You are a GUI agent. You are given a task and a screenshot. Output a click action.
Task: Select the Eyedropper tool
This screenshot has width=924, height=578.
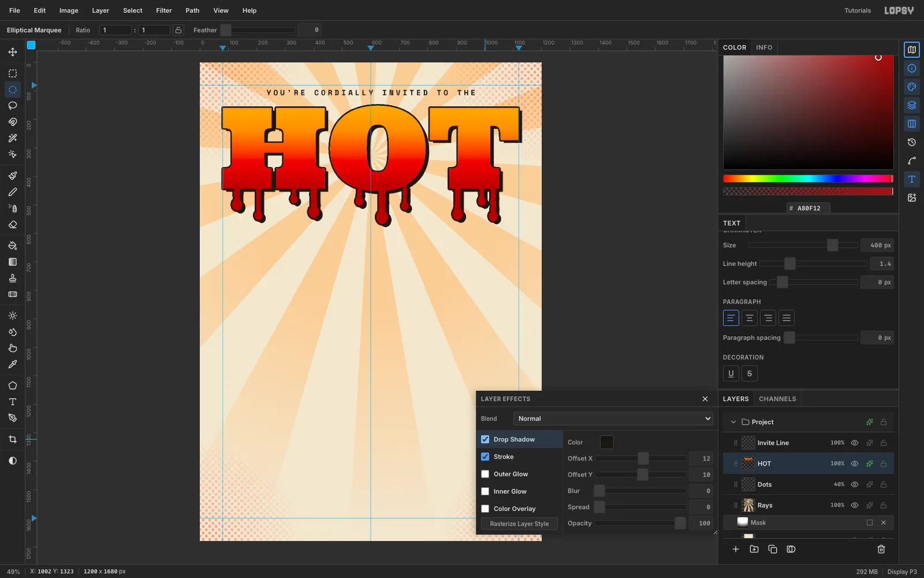coord(13,364)
